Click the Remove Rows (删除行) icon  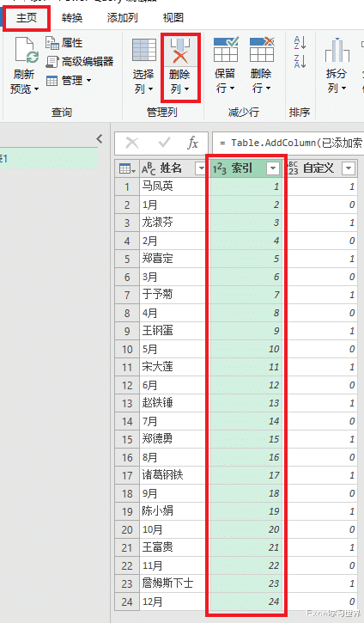(x=262, y=49)
